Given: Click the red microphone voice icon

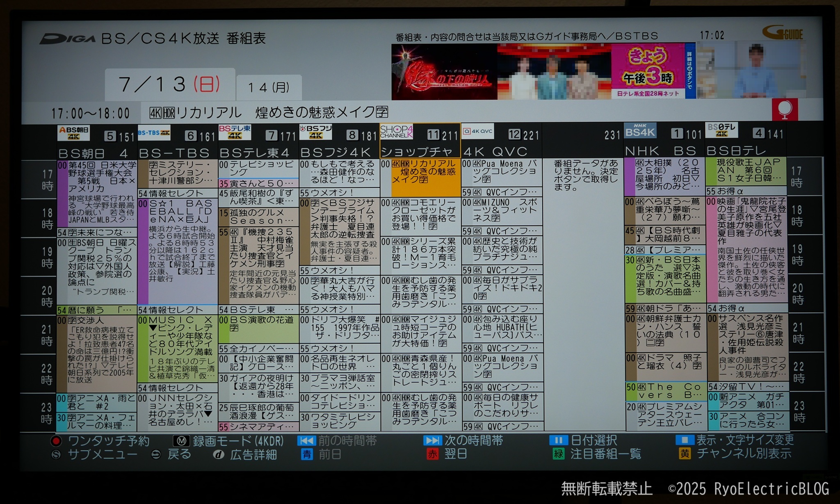Looking at the screenshot, I should (785, 109).
